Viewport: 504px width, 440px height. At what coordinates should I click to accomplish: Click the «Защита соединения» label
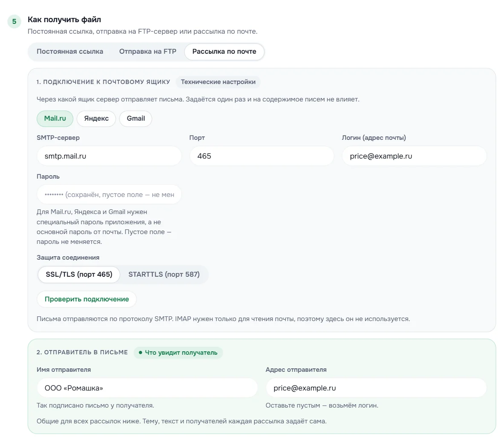pos(68,258)
